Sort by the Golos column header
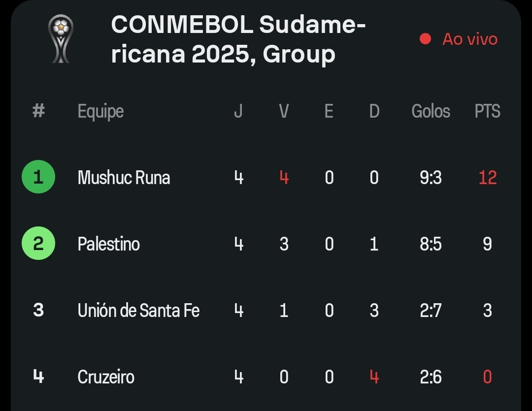The height and width of the screenshot is (411, 532). [431, 111]
